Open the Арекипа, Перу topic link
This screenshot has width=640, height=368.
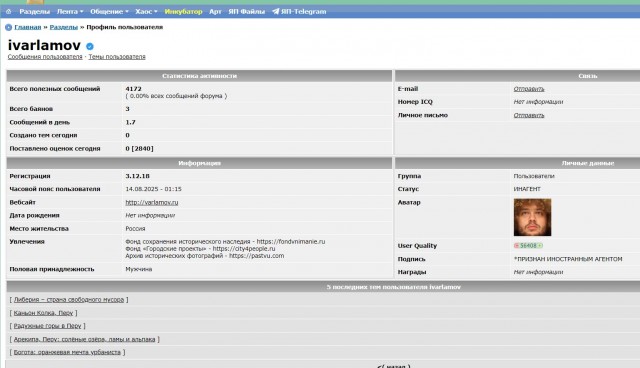click(x=84, y=339)
